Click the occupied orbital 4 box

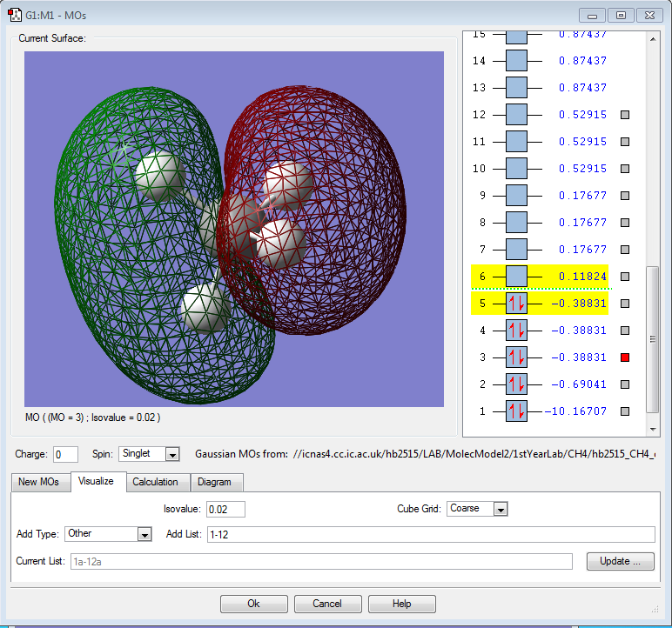tap(516, 331)
